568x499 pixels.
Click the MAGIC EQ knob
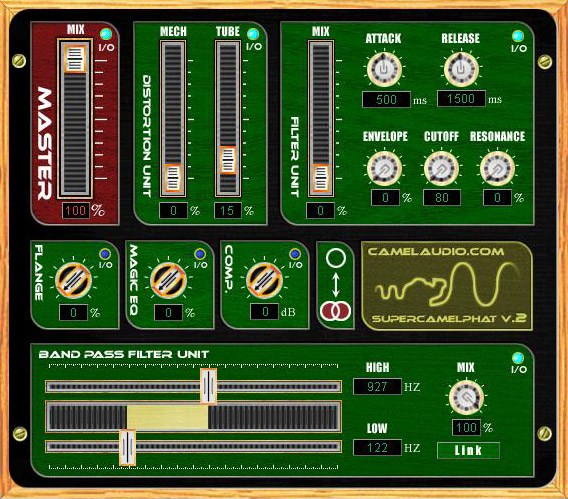point(168,281)
